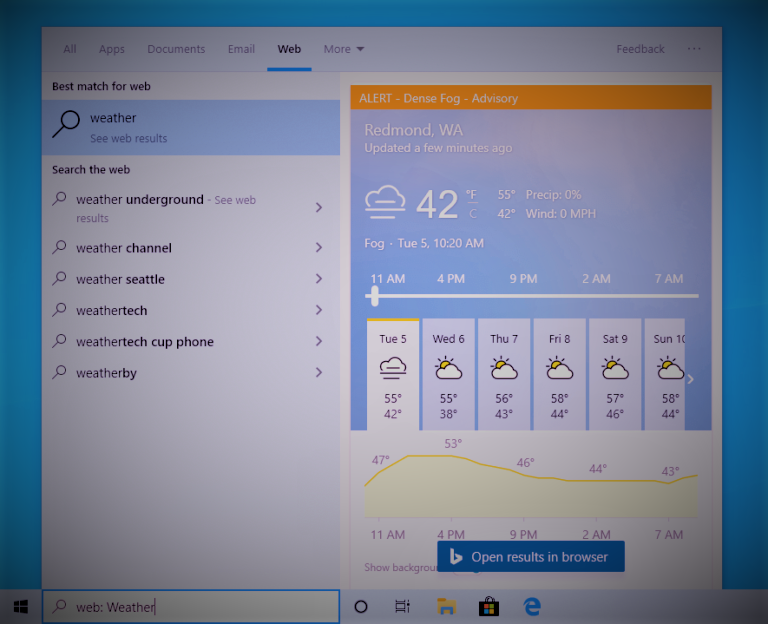Switch to the Apps tab
This screenshot has height=624, width=768.
pyautogui.click(x=112, y=49)
